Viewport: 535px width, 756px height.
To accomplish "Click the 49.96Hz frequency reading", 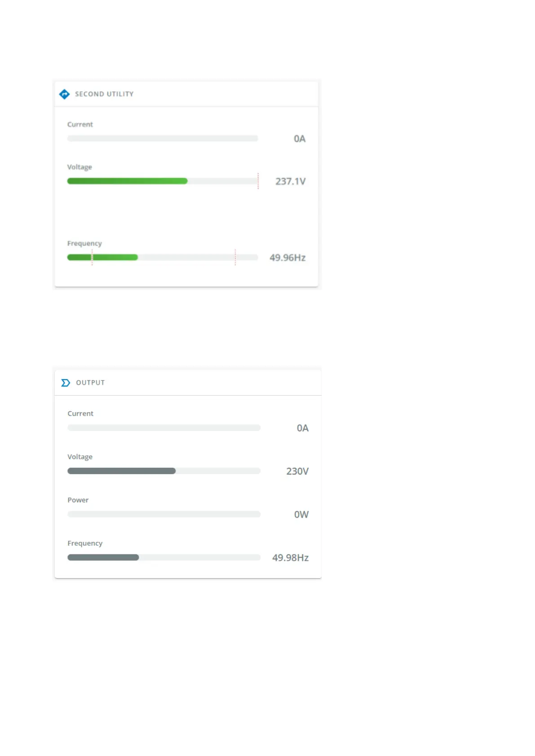I will pyautogui.click(x=287, y=258).
